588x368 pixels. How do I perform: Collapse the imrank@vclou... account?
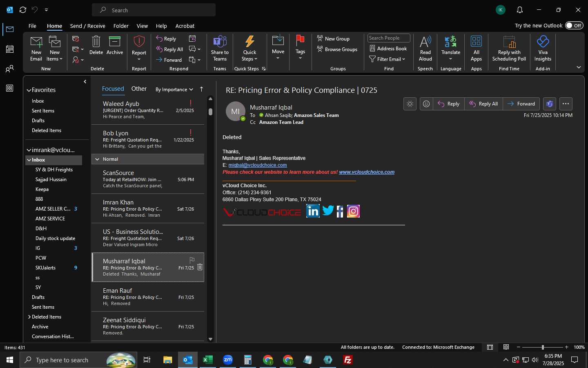pyautogui.click(x=29, y=150)
